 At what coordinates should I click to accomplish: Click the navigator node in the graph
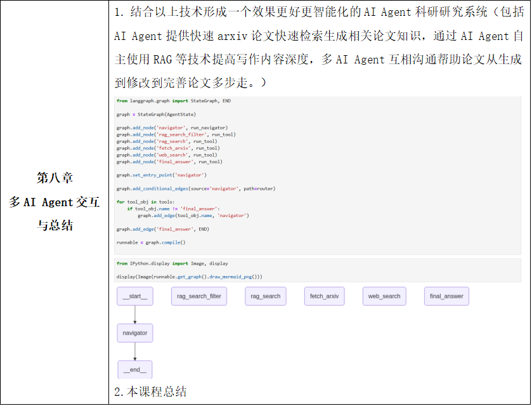coord(135,333)
